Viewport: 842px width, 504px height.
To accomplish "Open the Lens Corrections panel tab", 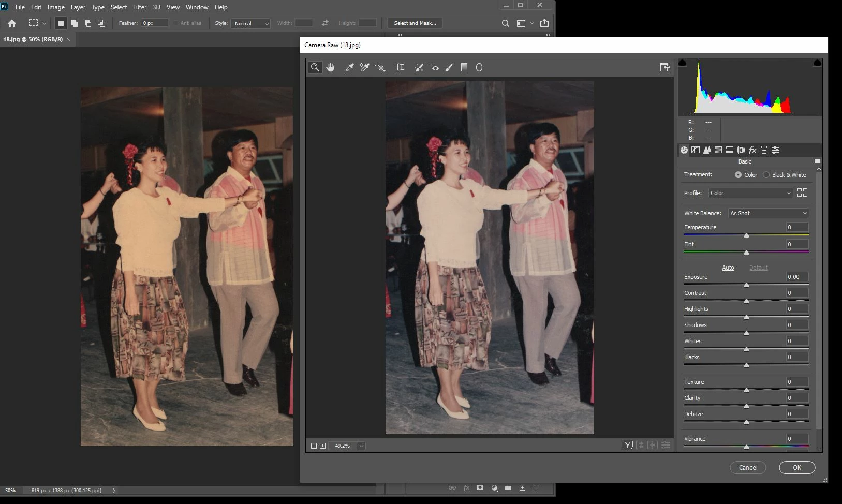I will coord(741,150).
